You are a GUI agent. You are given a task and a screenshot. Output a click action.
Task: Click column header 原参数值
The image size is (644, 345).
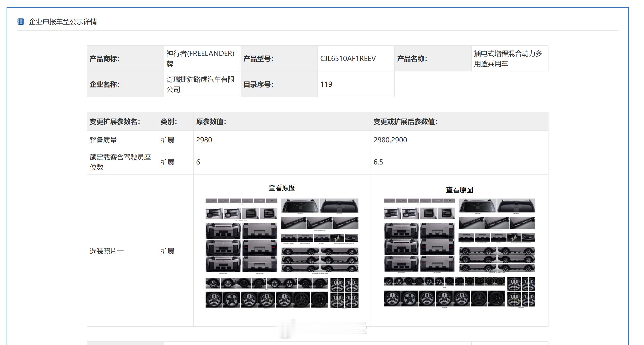tap(282, 121)
